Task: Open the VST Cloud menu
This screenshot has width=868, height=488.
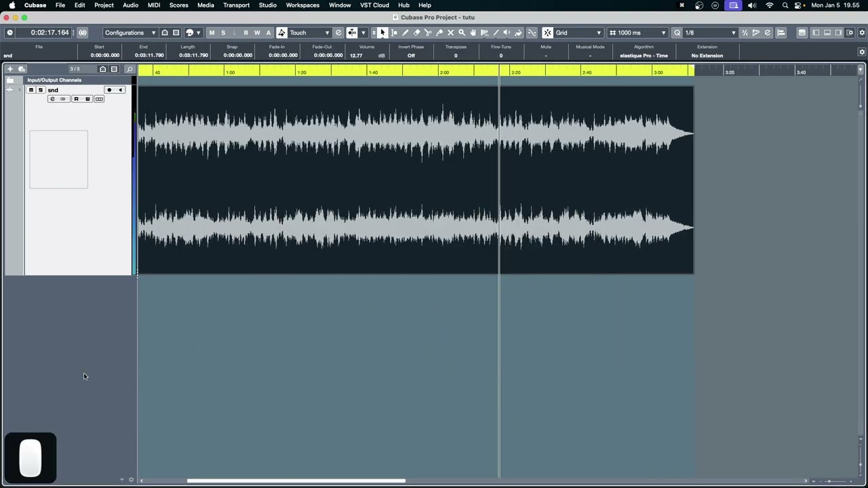Action: (374, 5)
